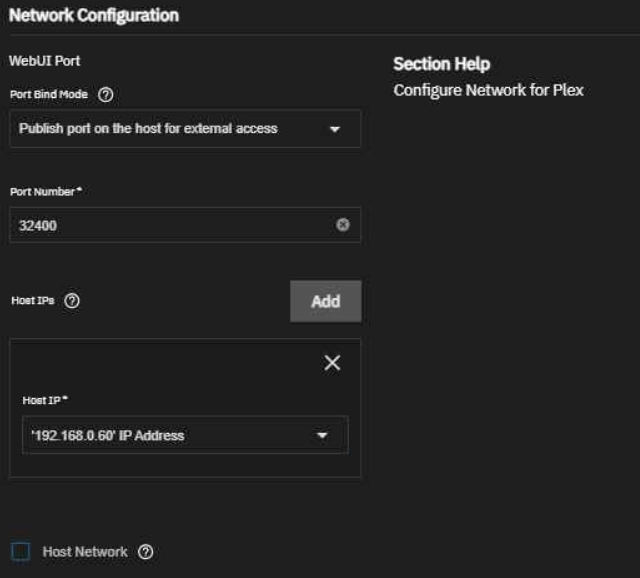Click into the Port Number field showing 32400
Image resolution: width=640 pixels, height=578 pixels.
[170, 225]
